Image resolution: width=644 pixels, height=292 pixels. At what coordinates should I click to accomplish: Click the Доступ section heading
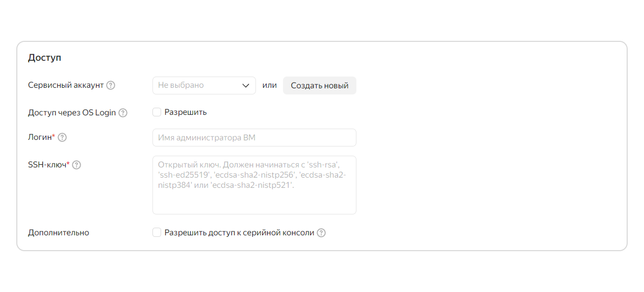click(x=44, y=58)
